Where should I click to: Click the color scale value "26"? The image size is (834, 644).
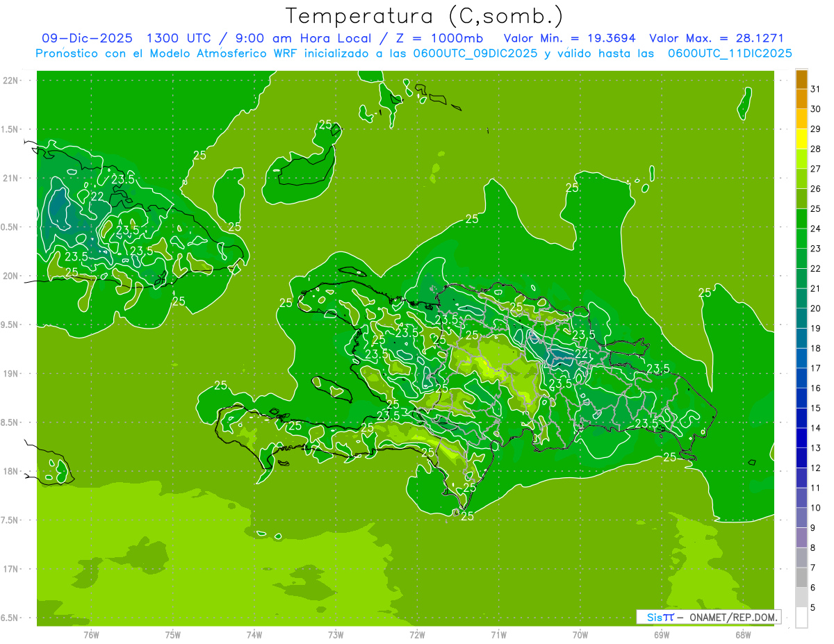(x=815, y=189)
